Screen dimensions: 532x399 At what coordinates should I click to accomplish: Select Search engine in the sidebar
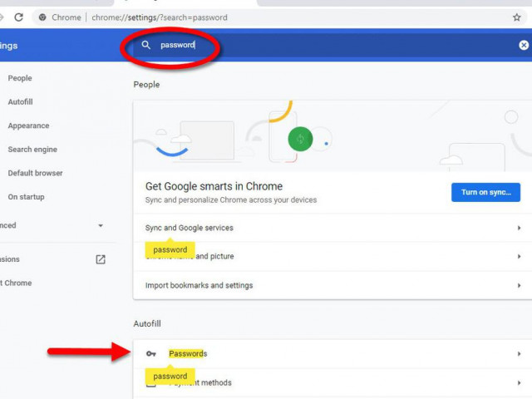[32, 150]
